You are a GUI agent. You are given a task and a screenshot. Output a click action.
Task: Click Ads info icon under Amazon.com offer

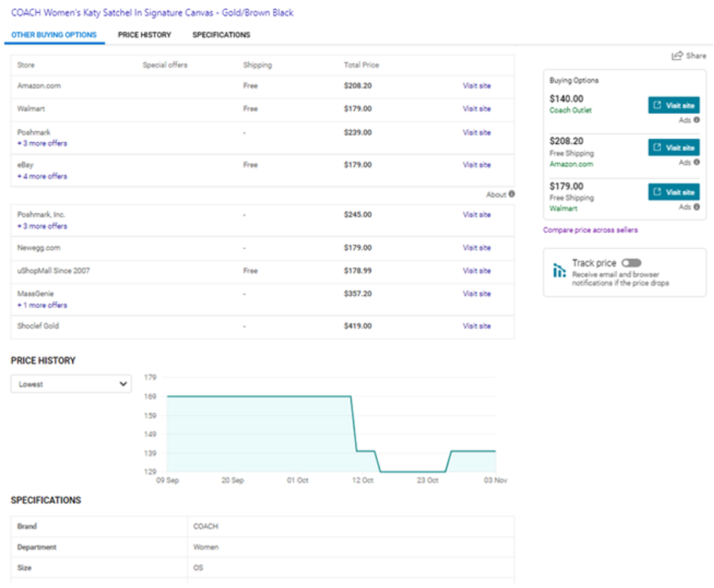tap(697, 162)
